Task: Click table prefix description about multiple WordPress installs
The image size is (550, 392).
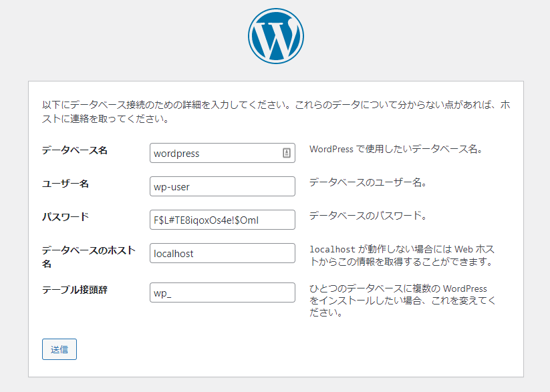Action: pyautogui.click(x=403, y=301)
